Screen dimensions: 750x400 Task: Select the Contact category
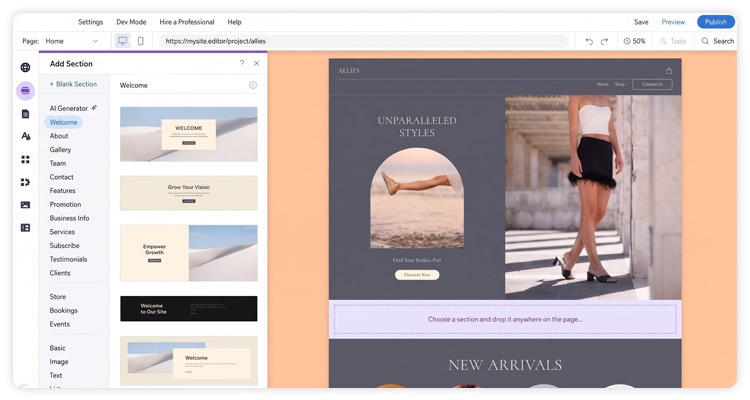coord(61,177)
